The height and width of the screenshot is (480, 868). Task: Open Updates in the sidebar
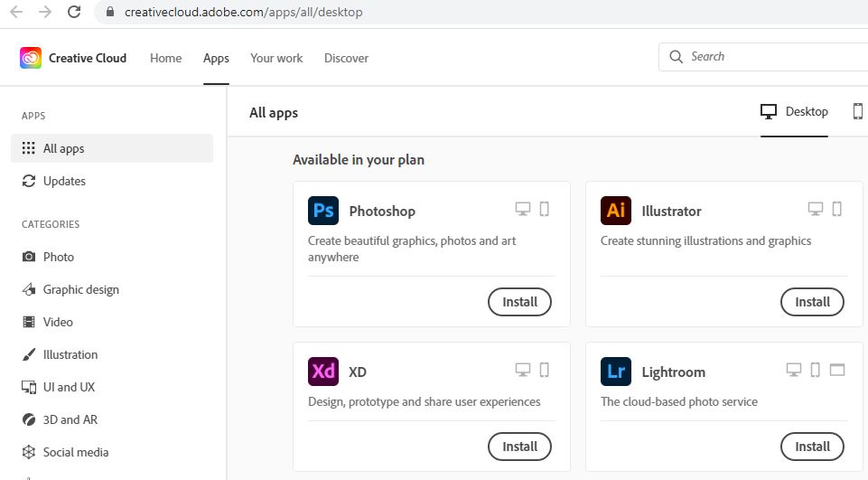(x=64, y=181)
